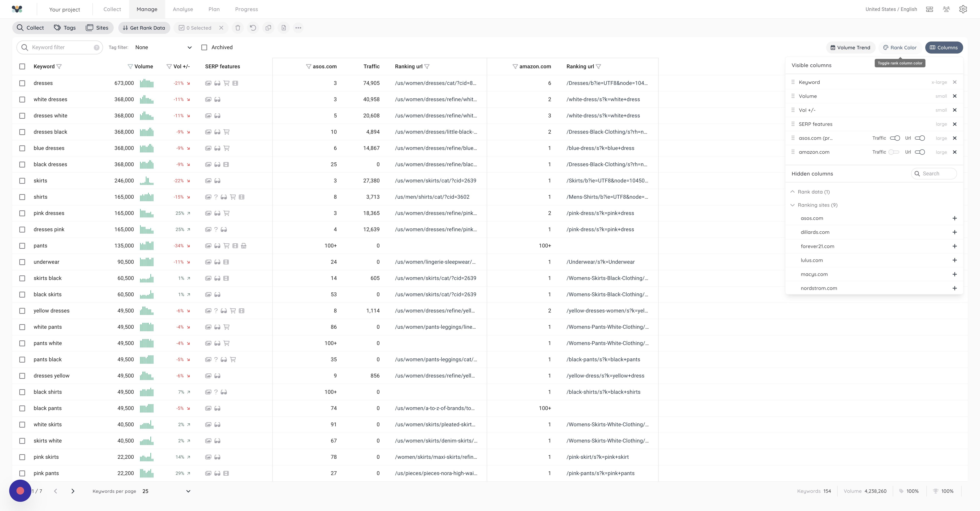The width and height of the screenshot is (980, 511).
Task: Click the copy duplicate icon in toolbar
Action: (268, 28)
